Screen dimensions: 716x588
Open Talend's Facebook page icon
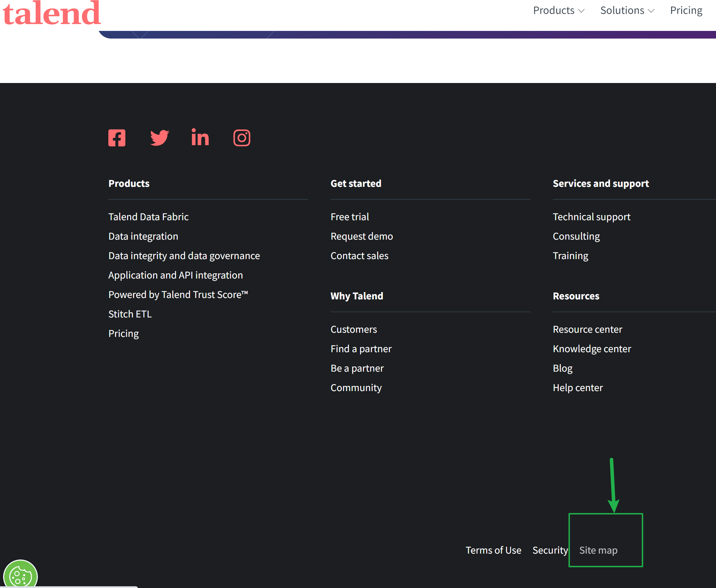[117, 138]
